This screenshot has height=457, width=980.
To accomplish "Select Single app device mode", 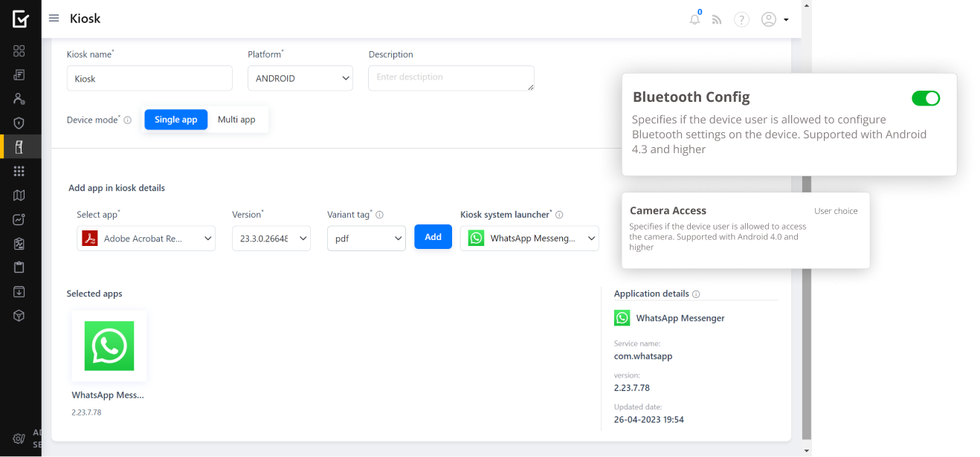I will click(176, 120).
